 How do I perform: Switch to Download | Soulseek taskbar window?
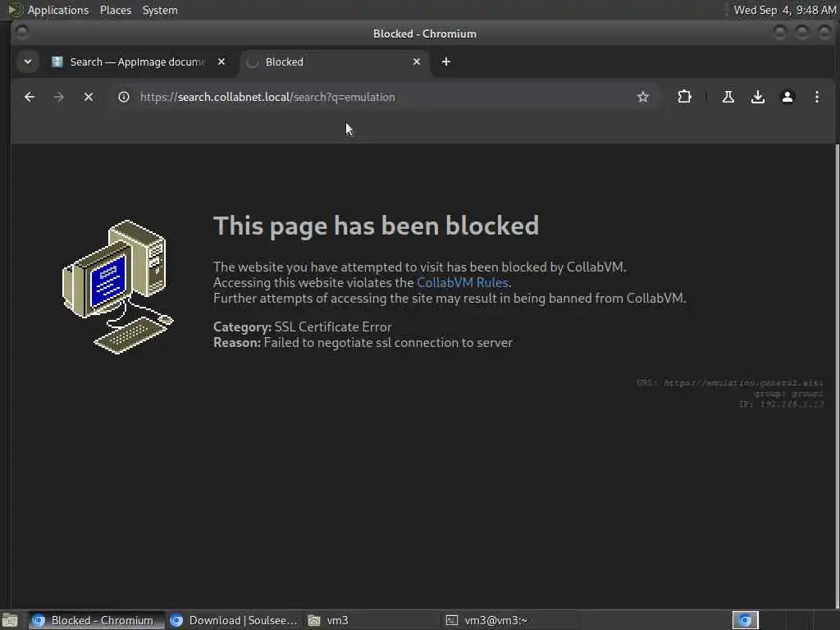click(235, 620)
